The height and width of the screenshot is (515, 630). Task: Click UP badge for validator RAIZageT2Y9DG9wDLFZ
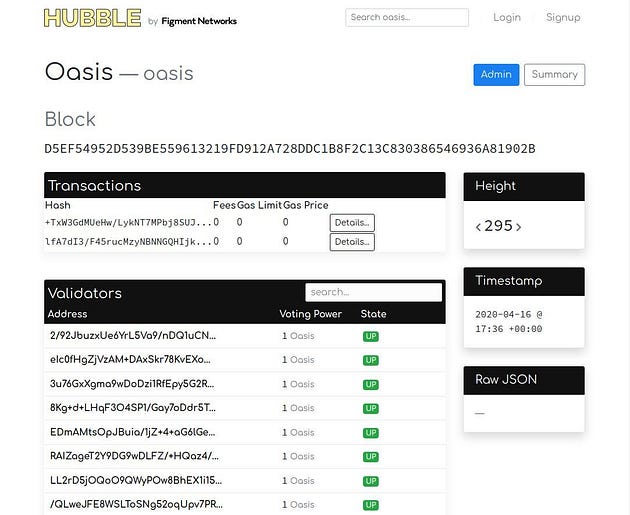point(370,457)
